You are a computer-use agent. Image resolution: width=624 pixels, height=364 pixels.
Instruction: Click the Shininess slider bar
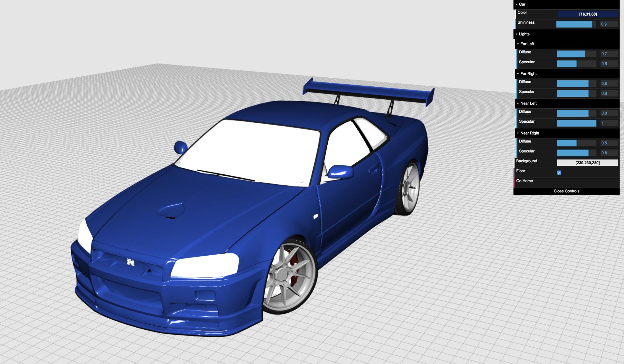pos(576,24)
